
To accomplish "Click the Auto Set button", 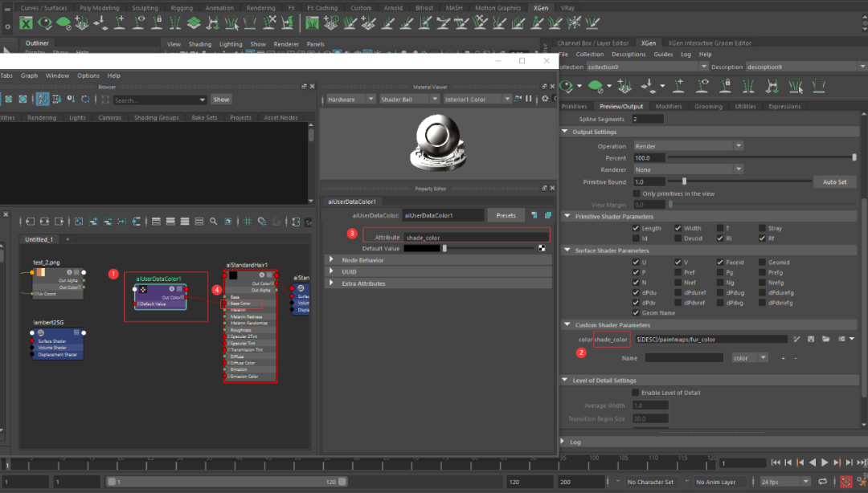I will (x=834, y=181).
